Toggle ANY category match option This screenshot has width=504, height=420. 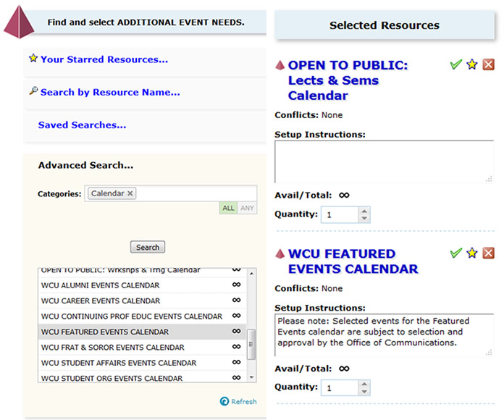[x=247, y=208]
